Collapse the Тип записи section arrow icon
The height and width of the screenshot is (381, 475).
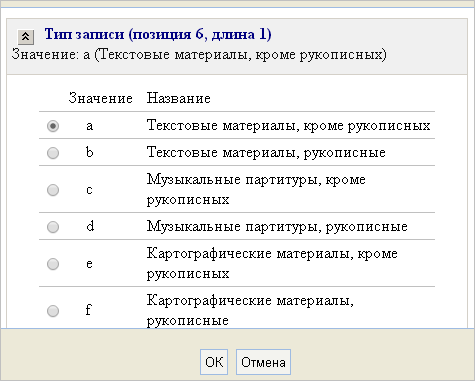26,37
